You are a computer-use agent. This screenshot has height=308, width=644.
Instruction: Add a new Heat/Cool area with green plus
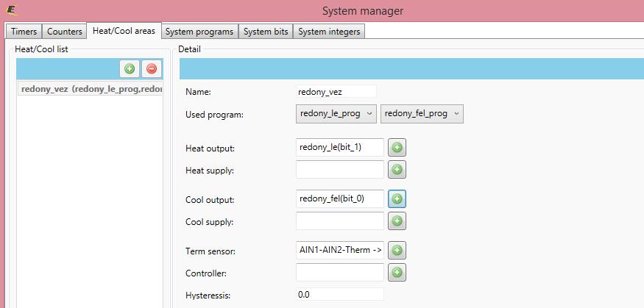[x=130, y=69]
